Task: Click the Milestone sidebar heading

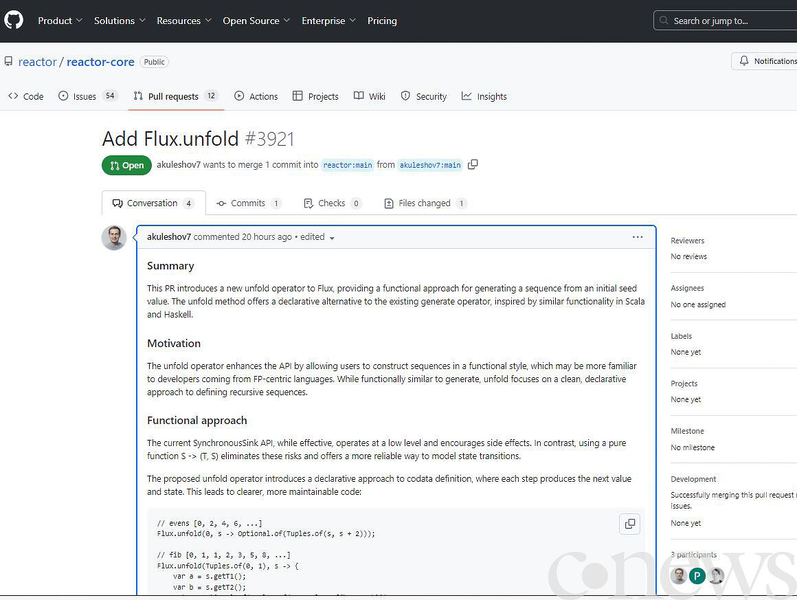Action: point(687,431)
